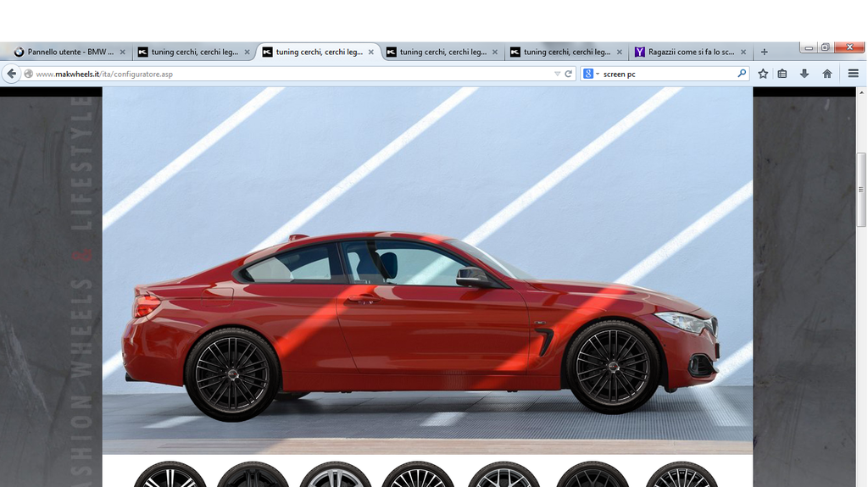Go back with the browser back arrow
Image resolution: width=868 pixels, height=487 pixels.
pyautogui.click(x=12, y=74)
